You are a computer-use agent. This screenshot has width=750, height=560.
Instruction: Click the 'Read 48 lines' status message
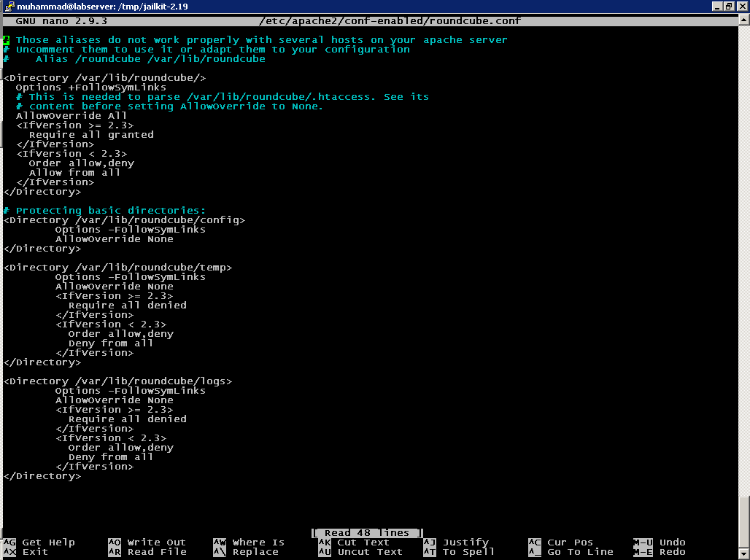click(x=368, y=533)
